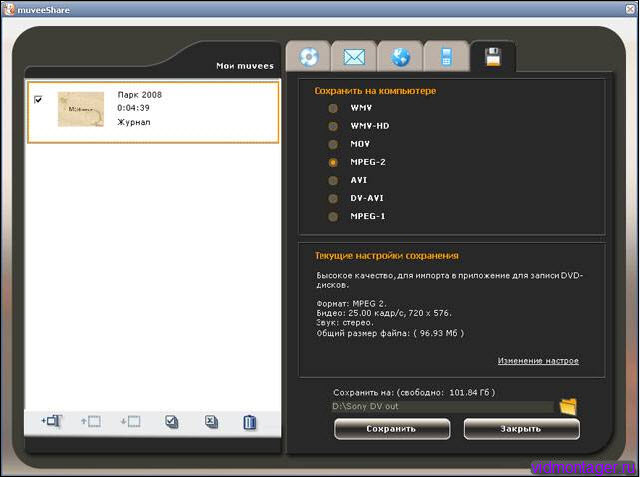
Task: Switch to the email sharing tab
Action: coord(355,57)
